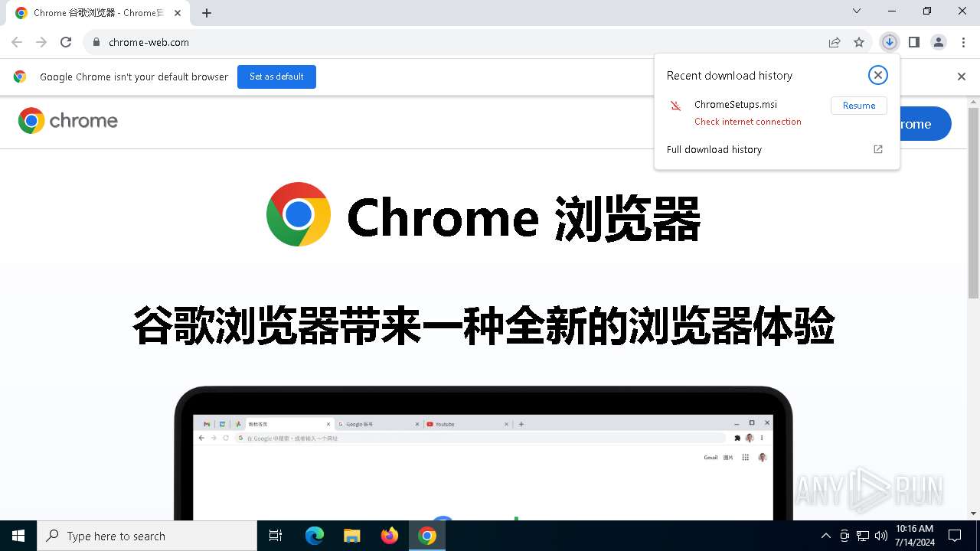Go back to previous page

point(17,42)
